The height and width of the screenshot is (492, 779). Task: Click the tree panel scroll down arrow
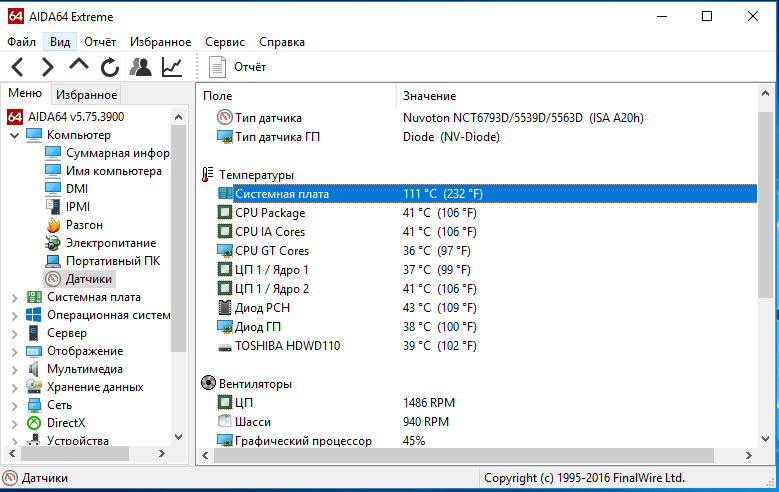(x=179, y=437)
